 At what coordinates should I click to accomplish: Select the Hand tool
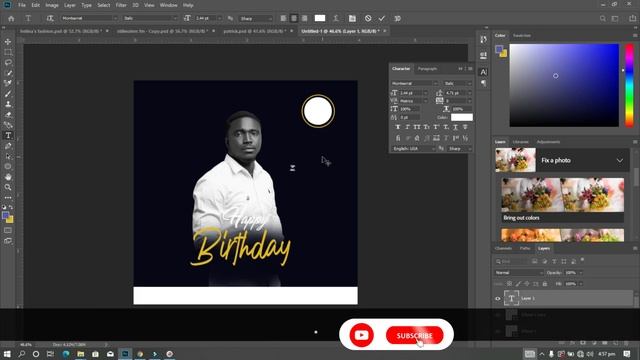click(x=8, y=177)
